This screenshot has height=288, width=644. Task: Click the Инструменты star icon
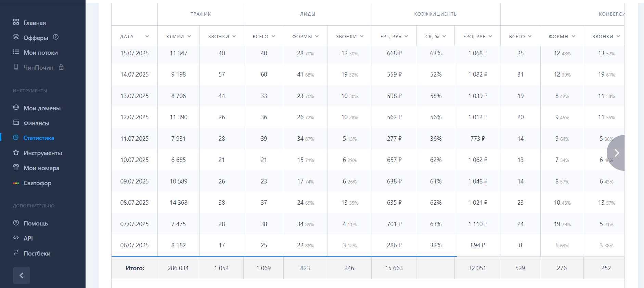pyautogui.click(x=16, y=152)
